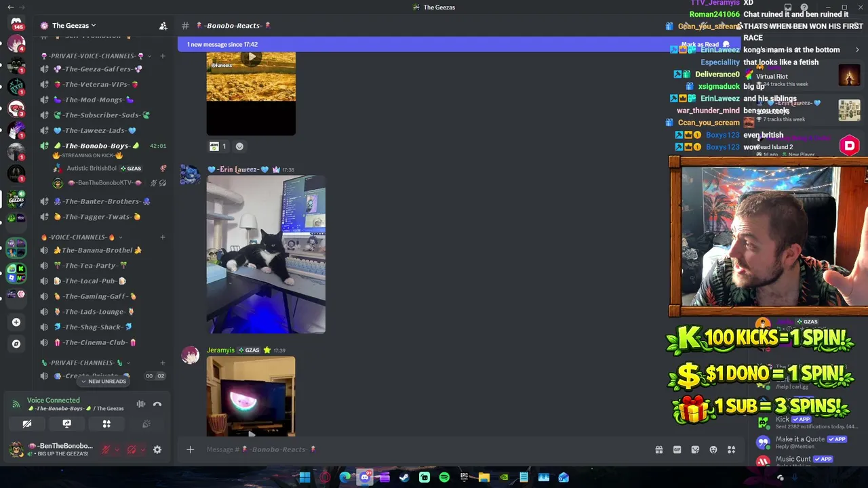Screen dimensions: 868x488
Task: Open File Explorer from the taskbar
Action: pos(484,478)
